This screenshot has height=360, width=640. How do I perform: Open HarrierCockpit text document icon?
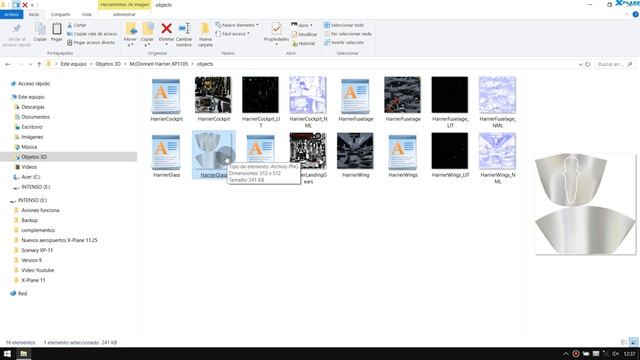(166, 96)
